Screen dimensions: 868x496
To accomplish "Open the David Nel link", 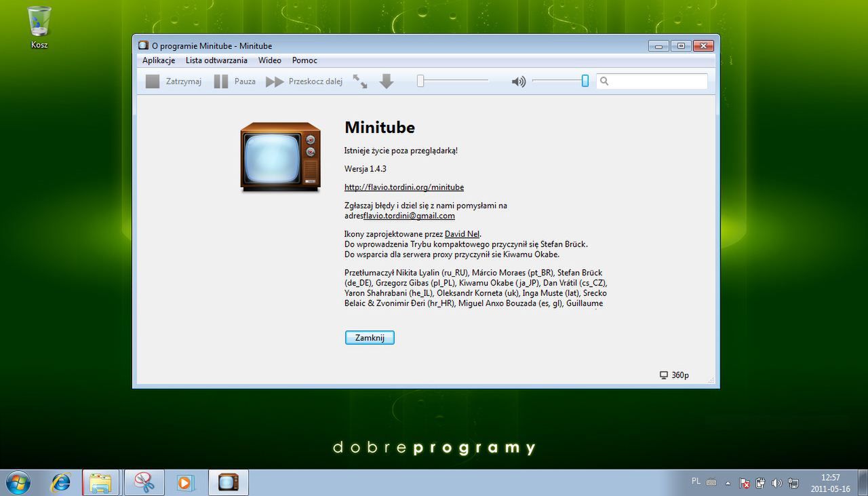I will 462,234.
